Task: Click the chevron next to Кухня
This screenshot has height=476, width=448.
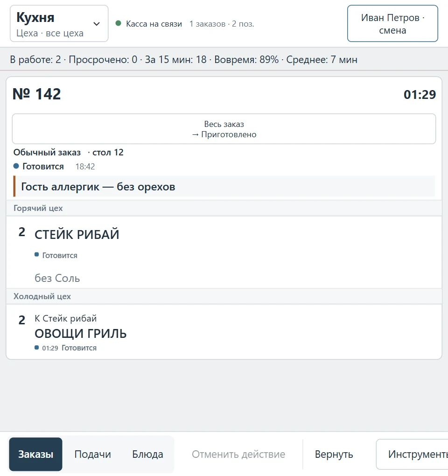Action: 97,24
